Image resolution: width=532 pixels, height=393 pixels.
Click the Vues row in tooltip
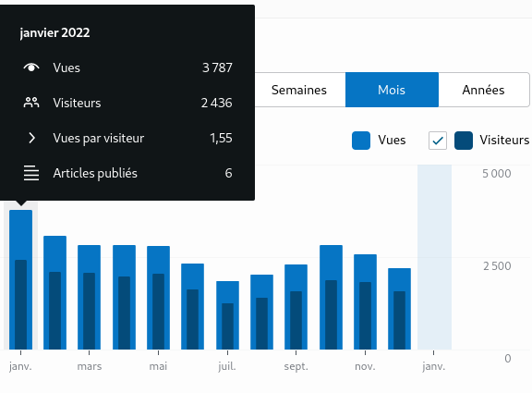click(x=127, y=68)
